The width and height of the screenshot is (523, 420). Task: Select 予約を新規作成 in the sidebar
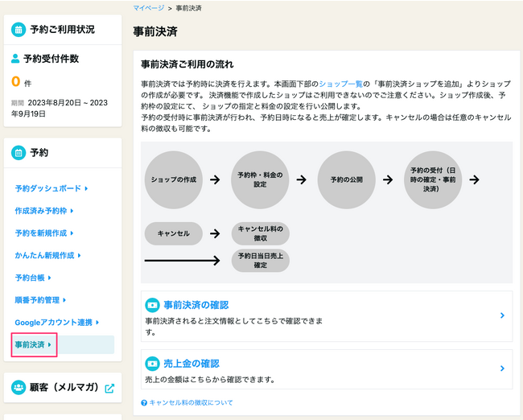tap(44, 233)
